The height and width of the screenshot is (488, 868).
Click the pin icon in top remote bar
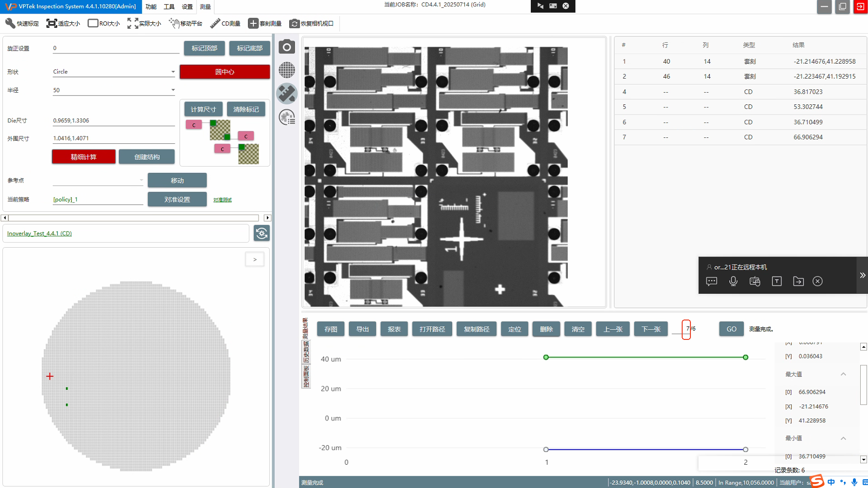pos(540,6)
